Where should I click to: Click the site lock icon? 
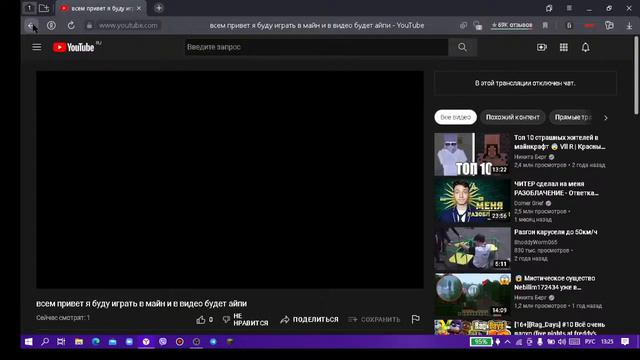point(89,25)
